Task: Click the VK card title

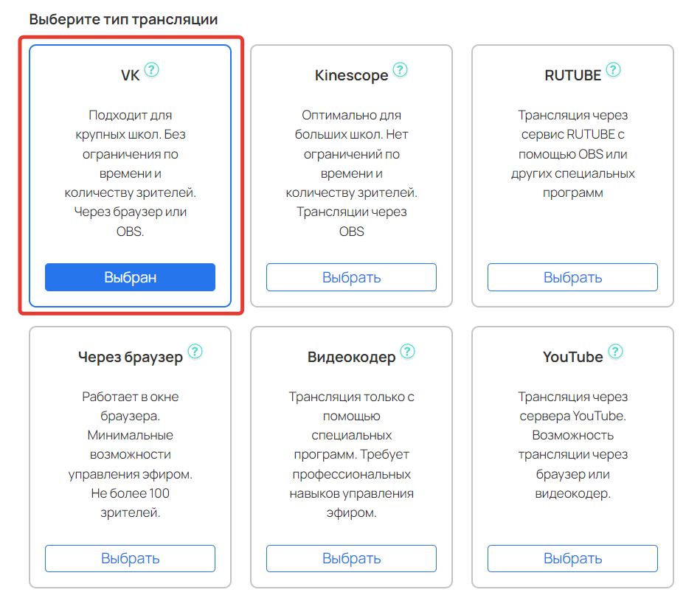Action: [130, 75]
